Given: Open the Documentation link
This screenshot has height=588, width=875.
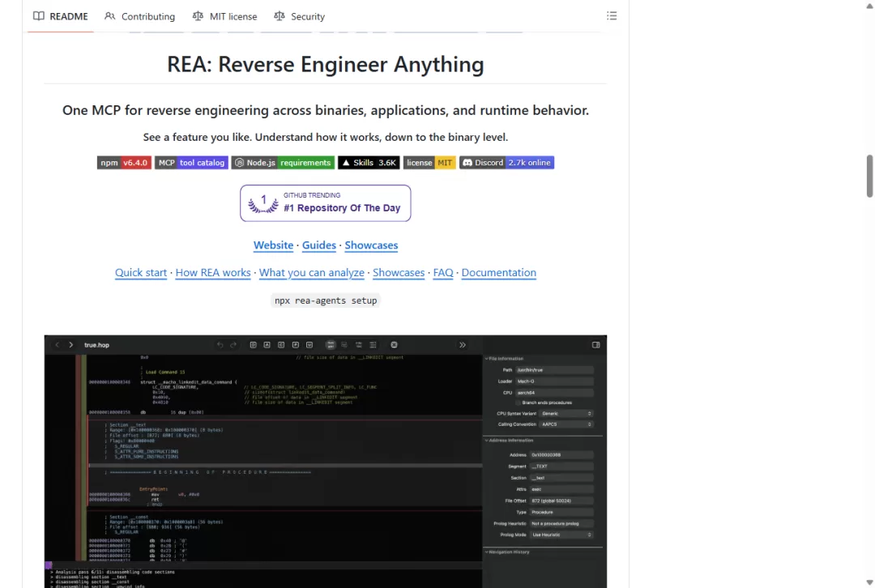Looking at the screenshot, I should (499, 272).
